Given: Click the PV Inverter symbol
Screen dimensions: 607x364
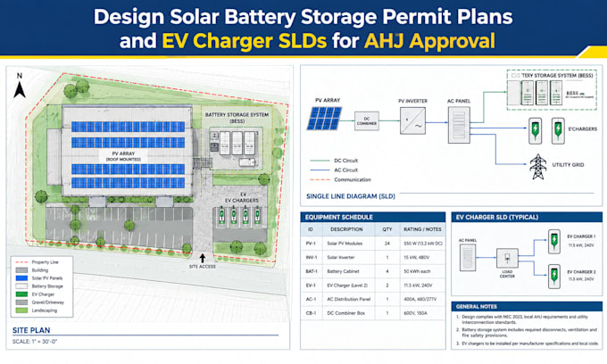Looking at the screenshot, I should click(x=412, y=120).
